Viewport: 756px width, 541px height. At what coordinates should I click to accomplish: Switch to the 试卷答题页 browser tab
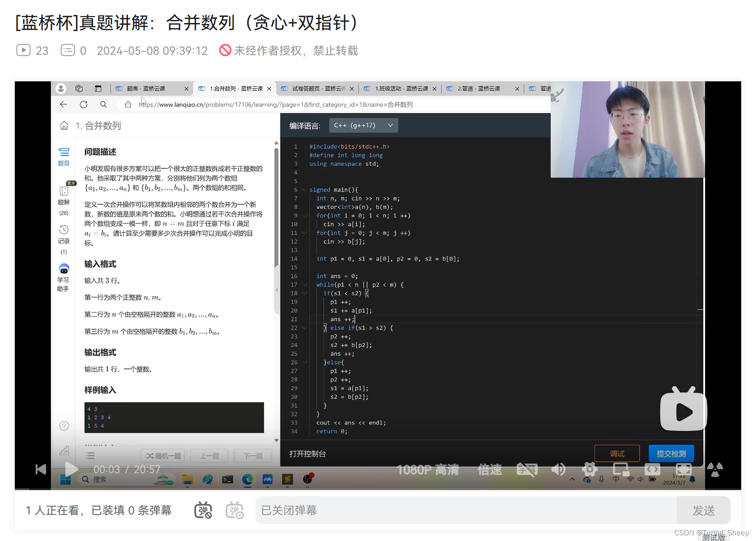click(x=318, y=89)
